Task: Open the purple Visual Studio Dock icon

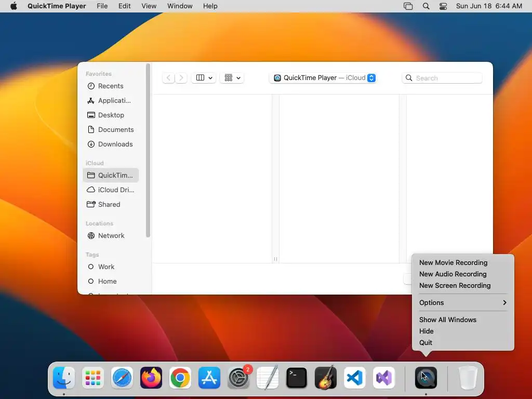Action: (x=384, y=378)
